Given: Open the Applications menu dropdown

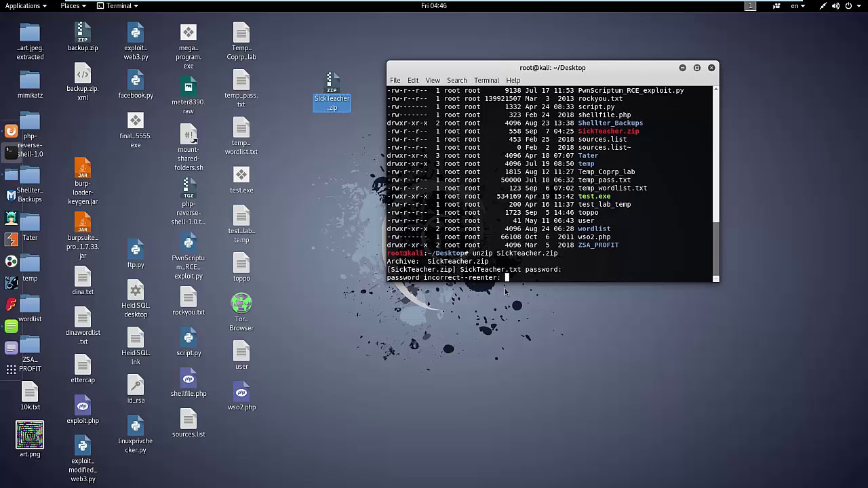Looking at the screenshot, I should coord(26,6).
